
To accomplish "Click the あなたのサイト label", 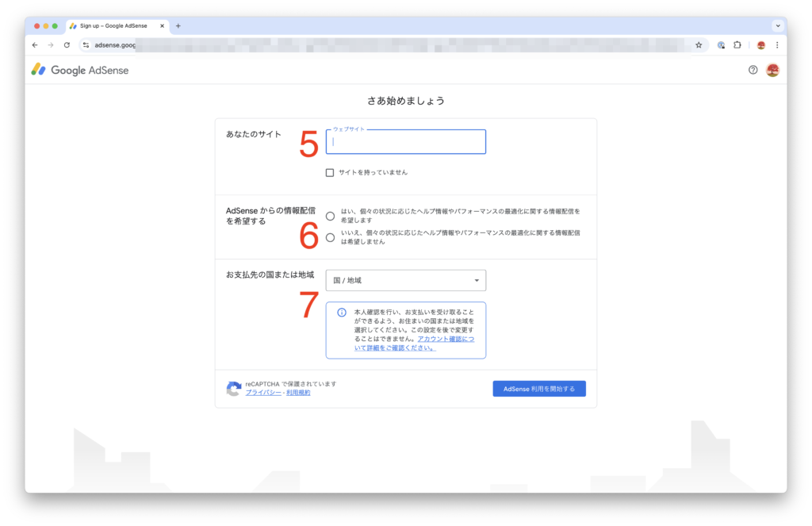I will pos(254,134).
